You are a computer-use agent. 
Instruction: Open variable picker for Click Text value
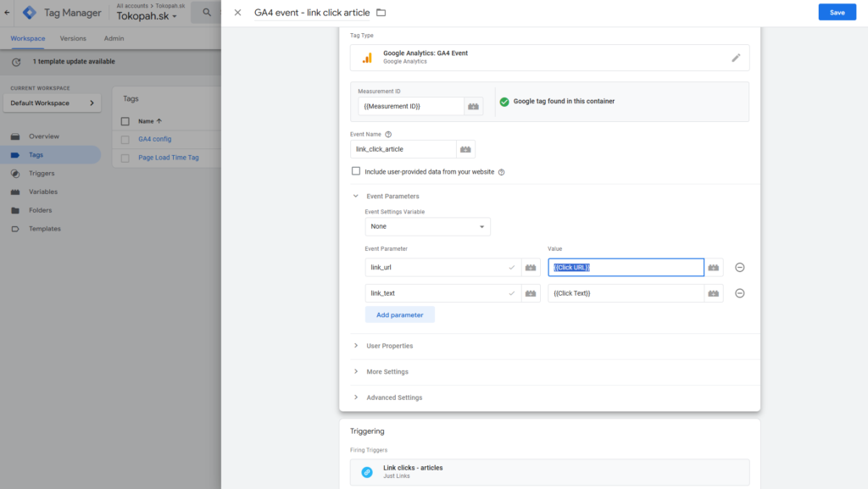[714, 293]
